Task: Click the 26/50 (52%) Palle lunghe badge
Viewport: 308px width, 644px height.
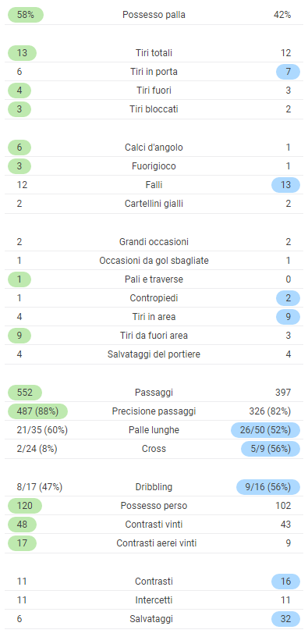Action: 265,430
